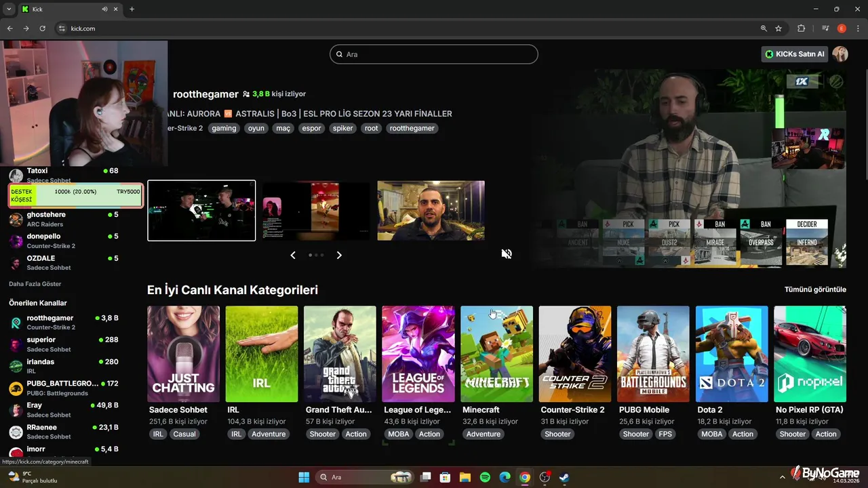Click the Tümünü görüntüle link

click(815, 289)
